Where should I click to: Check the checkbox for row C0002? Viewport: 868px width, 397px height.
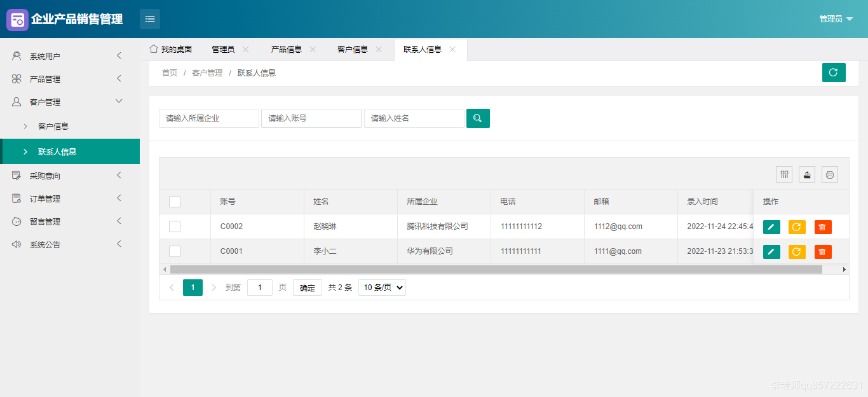[175, 226]
